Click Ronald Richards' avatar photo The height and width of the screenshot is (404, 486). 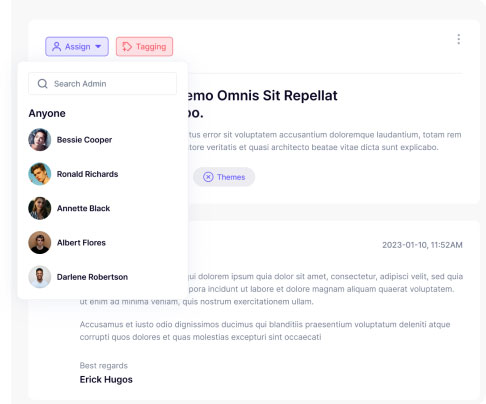click(x=40, y=174)
